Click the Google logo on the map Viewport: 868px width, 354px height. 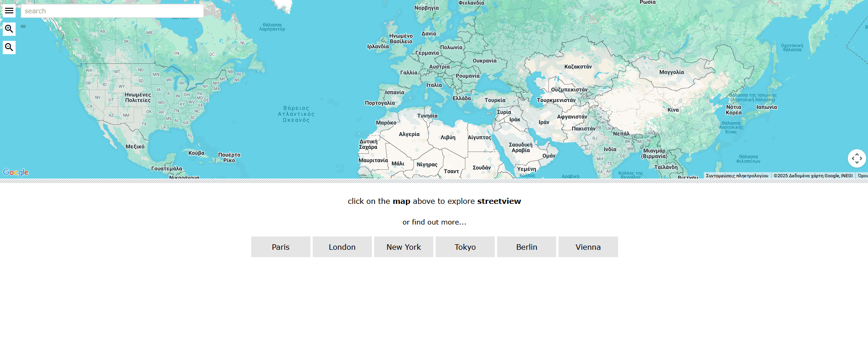[16, 172]
